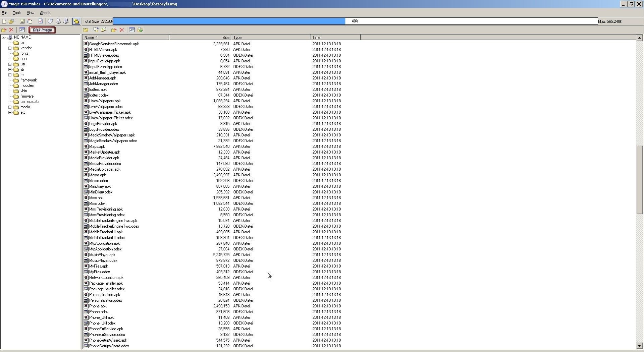Select the bin folder in tree
Screen dimensions: 644x352
tap(23, 43)
